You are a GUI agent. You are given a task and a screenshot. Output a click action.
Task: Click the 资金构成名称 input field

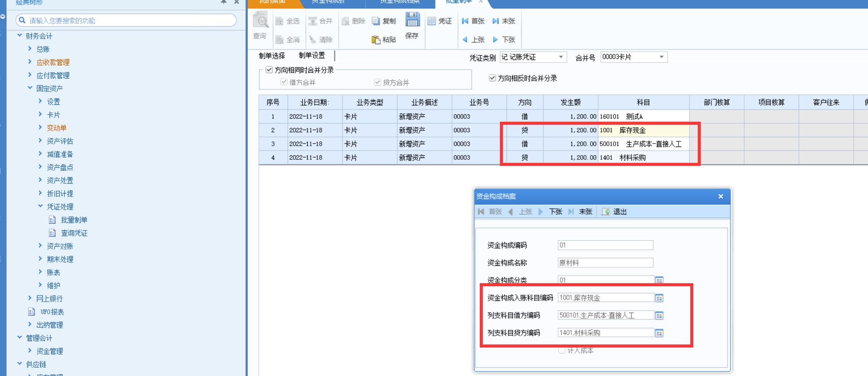[x=605, y=263]
